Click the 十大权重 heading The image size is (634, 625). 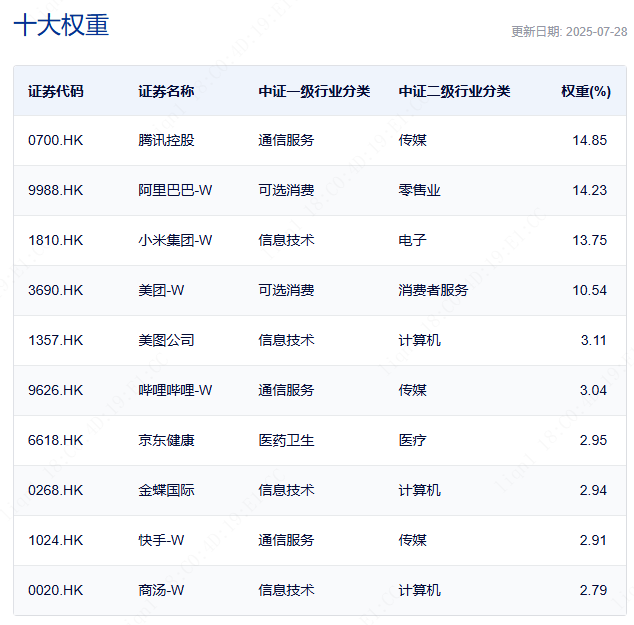tap(61, 25)
